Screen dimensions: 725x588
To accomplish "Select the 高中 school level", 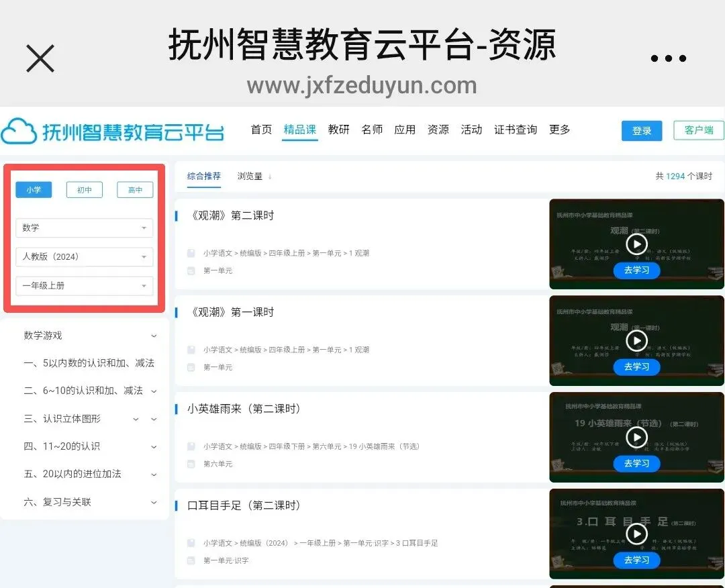I will pyautogui.click(x=135, y=189).
